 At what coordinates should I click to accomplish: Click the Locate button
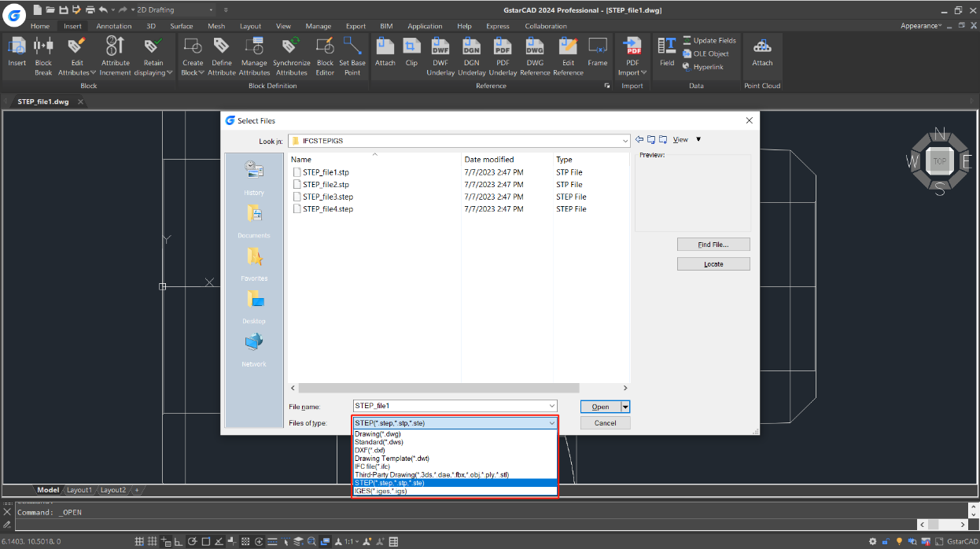[713, 264]
